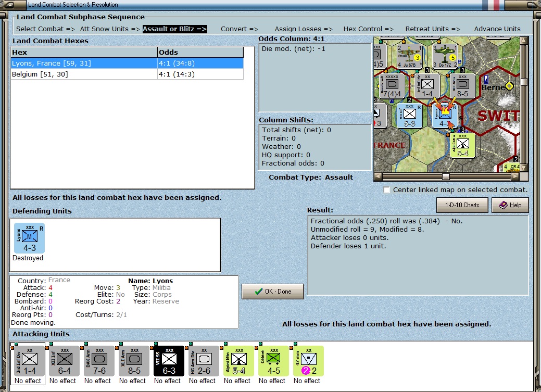The width and height of the screenshot is (541, 392).
Task: Click the map scroll up arrow
Action: click(524, 41)
